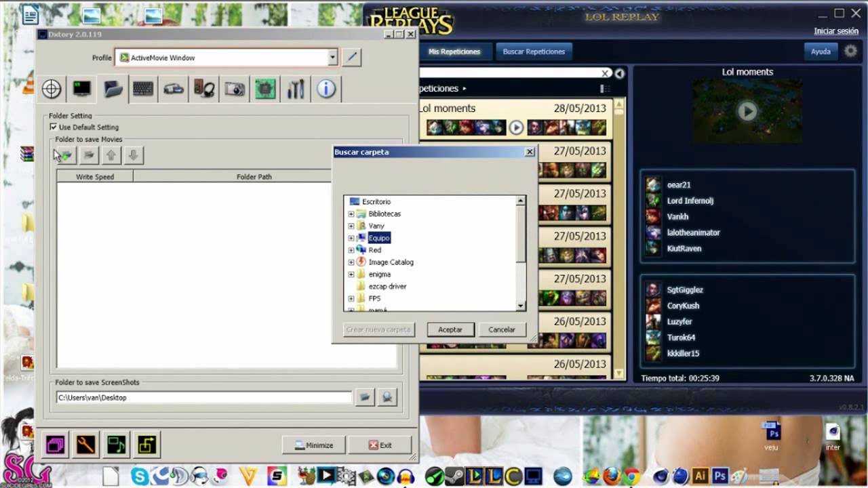Screen dimensions: 868x488
Task: Click the Dxtory Exit button
Action: [x=380, y=445]
